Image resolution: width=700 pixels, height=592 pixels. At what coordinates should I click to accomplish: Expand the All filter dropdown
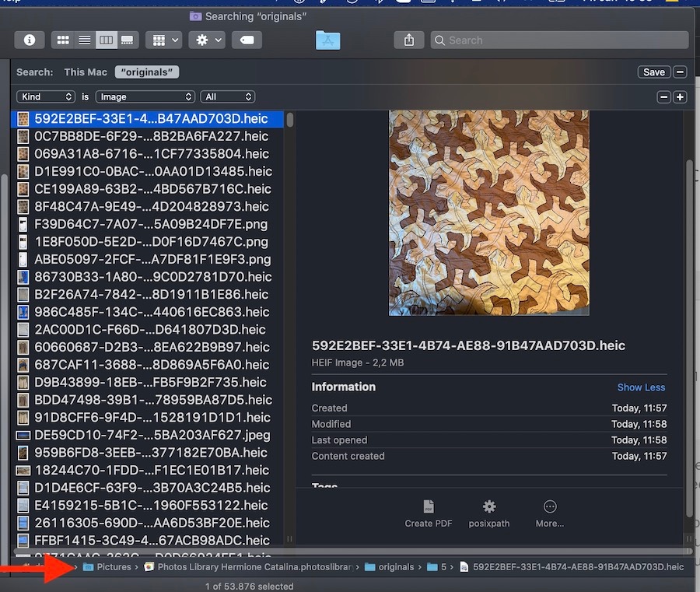tap(227, 97)
